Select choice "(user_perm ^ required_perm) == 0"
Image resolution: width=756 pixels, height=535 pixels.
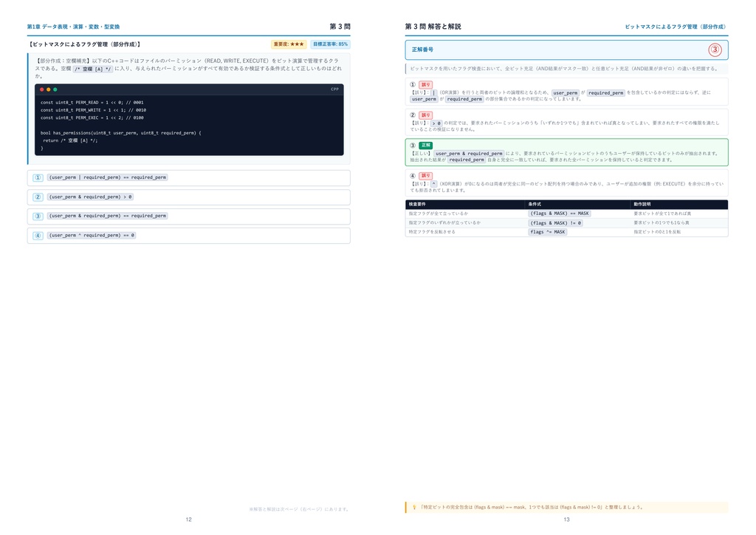(188, 236)
